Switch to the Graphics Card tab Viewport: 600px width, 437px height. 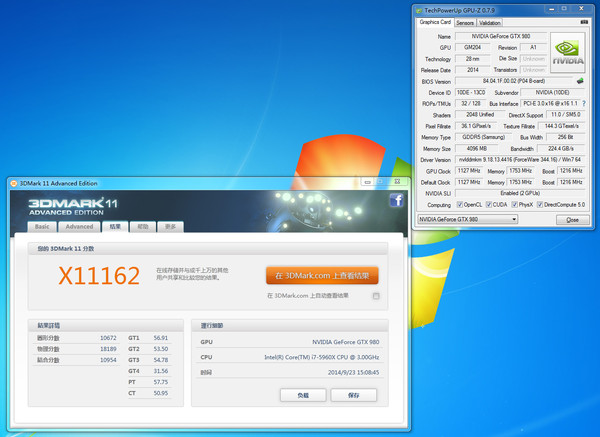pos(435,22)
